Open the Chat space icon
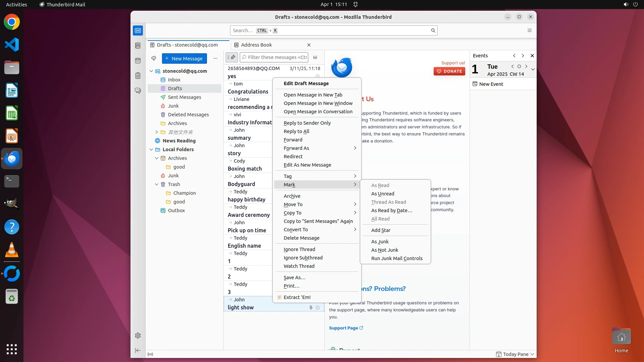The image size is (644, 362). tap(138, 91)
